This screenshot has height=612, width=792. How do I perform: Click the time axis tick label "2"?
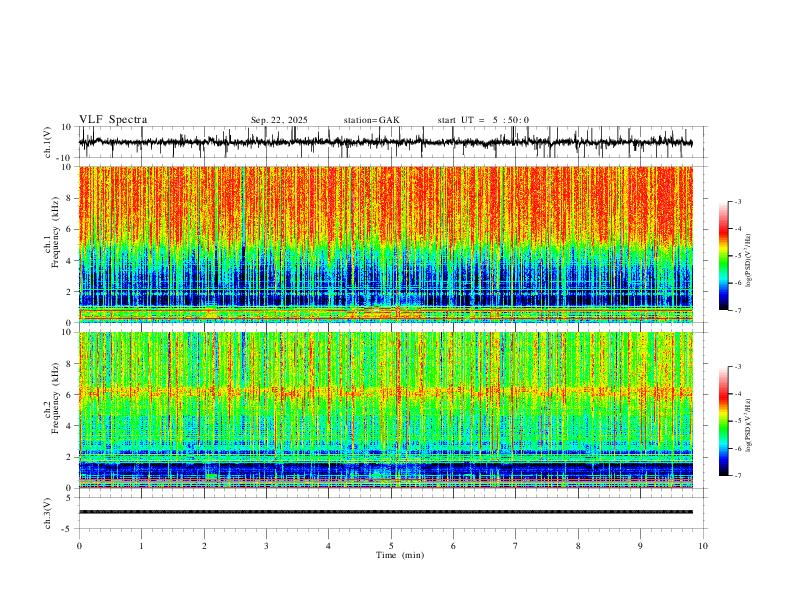[204, 546]
